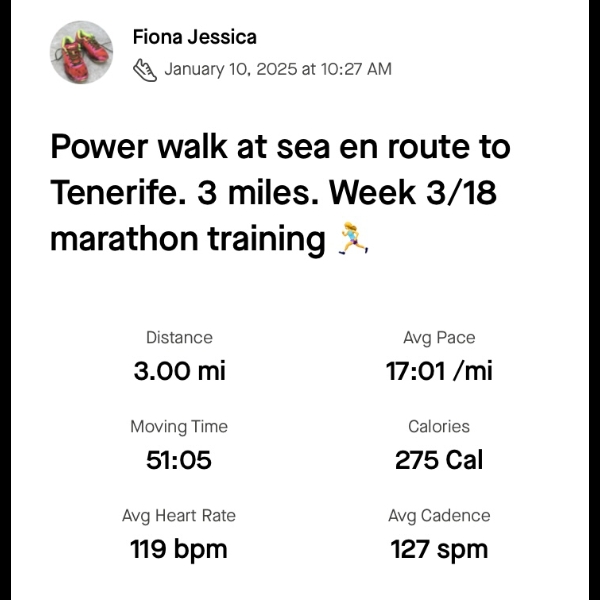Click the 119 bpm heart rate value
Viewport: 600px width, 600px height.
(x=179, y=549)
